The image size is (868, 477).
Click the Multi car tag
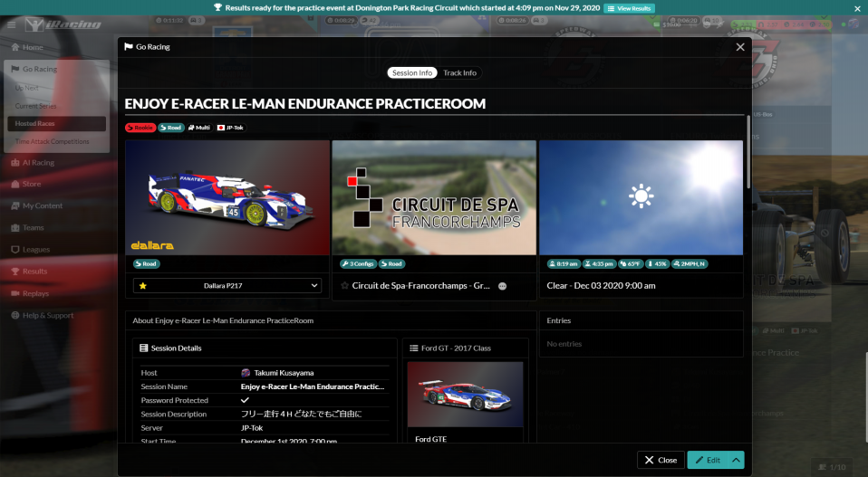[x=199, y=128]
